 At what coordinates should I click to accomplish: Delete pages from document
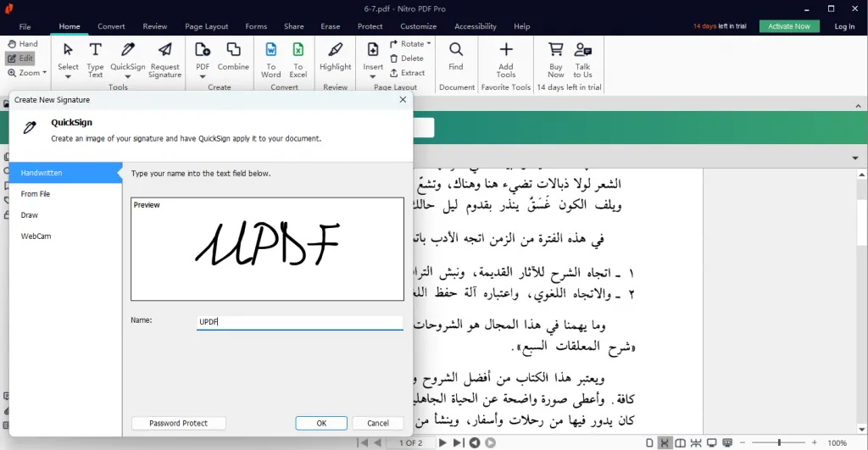click(x=407, y=58)
